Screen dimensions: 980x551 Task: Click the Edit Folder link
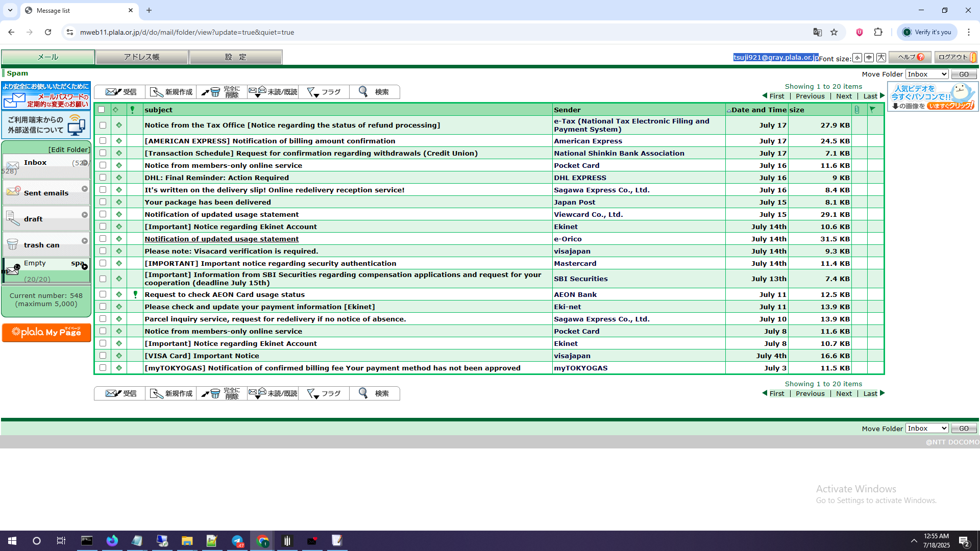(x=69, y=149)
